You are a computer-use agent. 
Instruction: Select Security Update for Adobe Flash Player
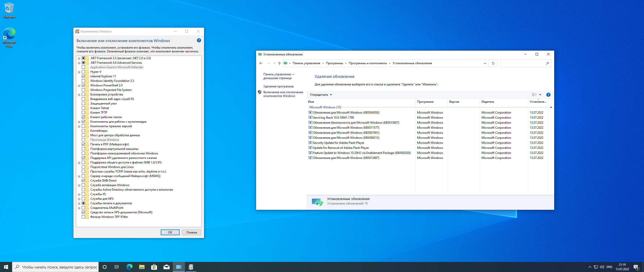point(427,143)
